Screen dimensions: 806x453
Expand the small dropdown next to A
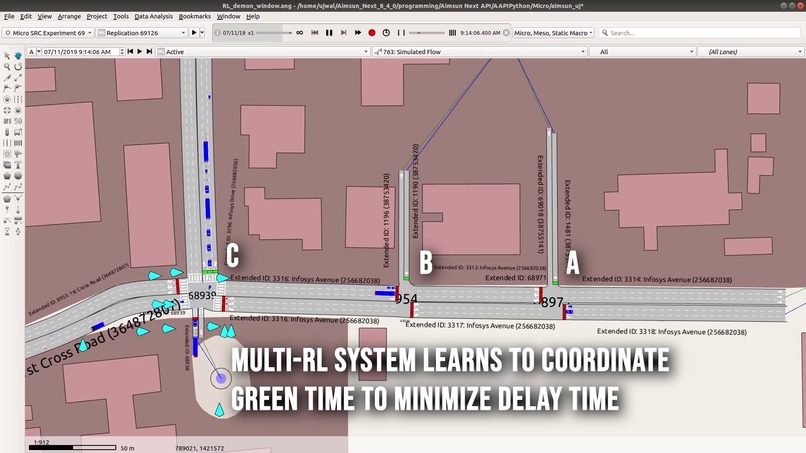(39, 51)
